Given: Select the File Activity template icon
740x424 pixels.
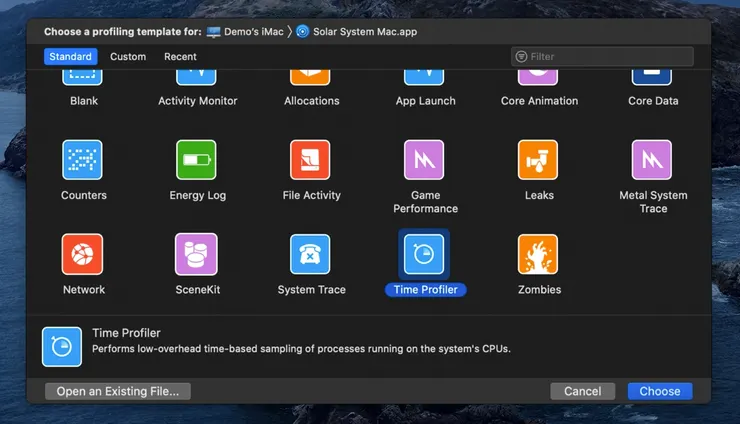Looking at the screenshot, I should click(310, 160).
